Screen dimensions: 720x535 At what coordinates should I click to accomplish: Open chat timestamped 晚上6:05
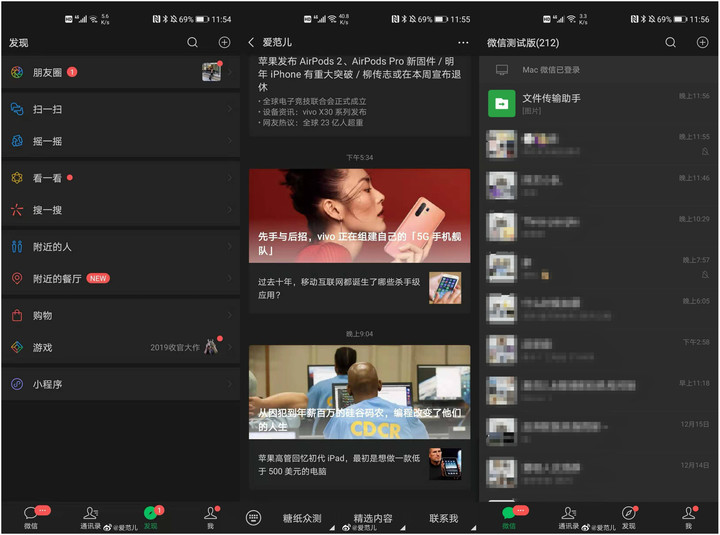point(599,309)
